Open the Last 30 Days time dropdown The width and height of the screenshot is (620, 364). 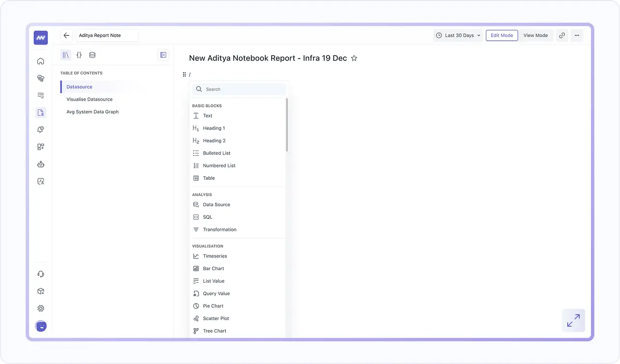(x=458, y=35)
